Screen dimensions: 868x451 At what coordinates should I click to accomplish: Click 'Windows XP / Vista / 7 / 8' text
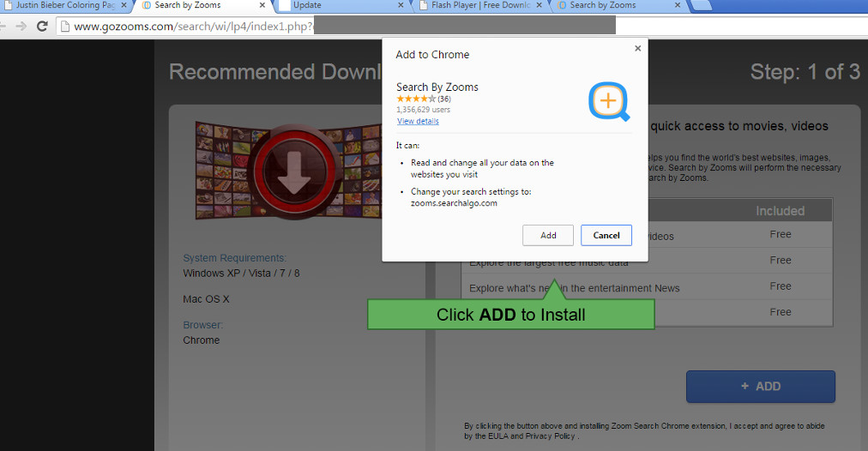point(241,274)
